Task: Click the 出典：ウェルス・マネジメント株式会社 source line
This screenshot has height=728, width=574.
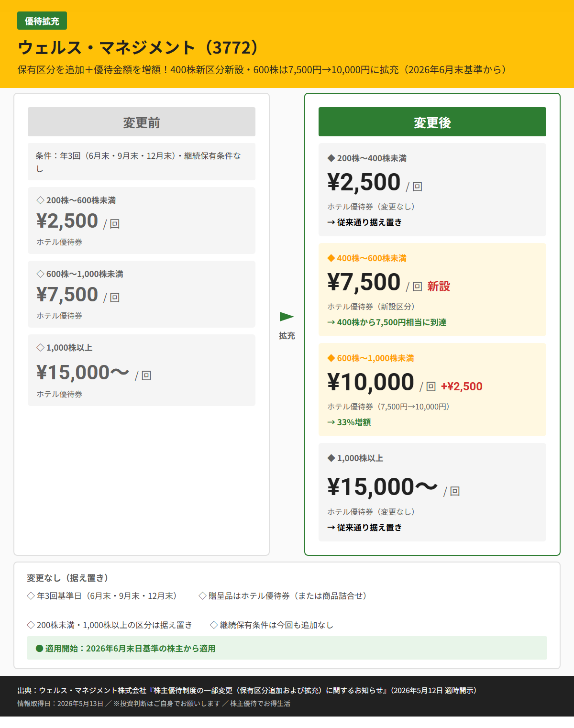Action: pyautogui.click(x=249, y=691)
